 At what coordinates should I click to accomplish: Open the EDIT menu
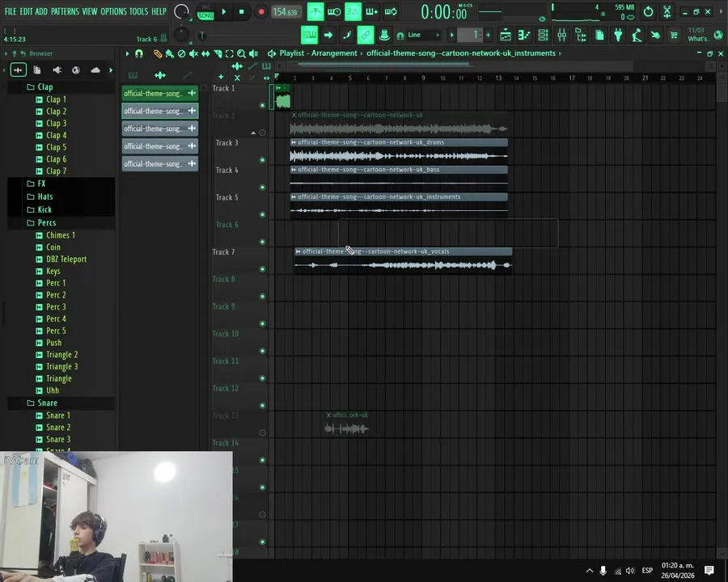tap(26, 11)
